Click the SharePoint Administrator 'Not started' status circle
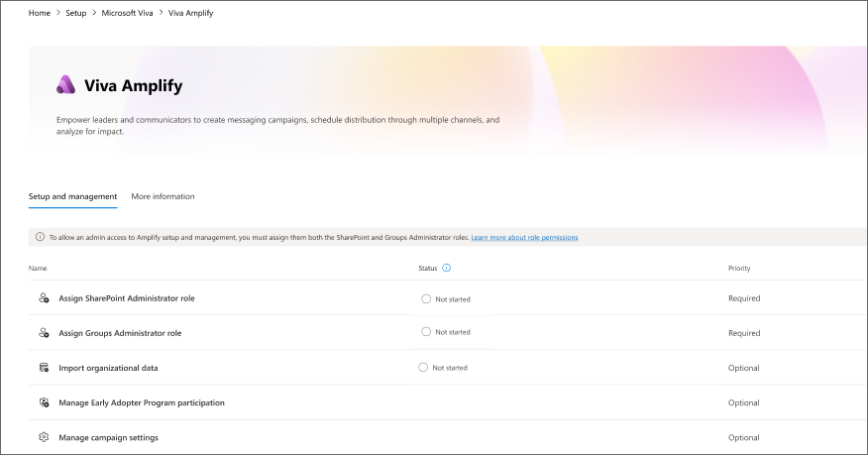This screenshot has width=868, height=455. [426, 299]
